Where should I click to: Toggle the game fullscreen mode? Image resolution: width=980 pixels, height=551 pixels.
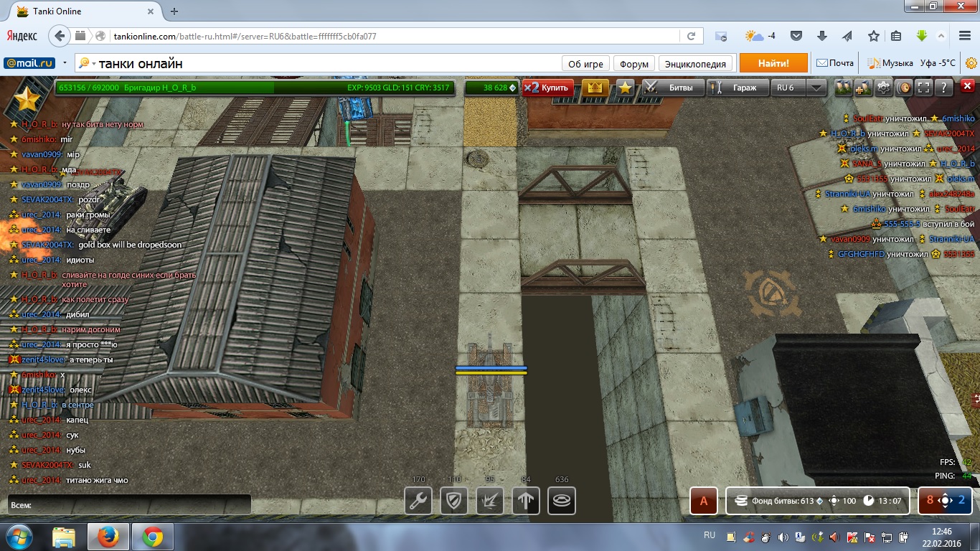click(x=924, y=88)
